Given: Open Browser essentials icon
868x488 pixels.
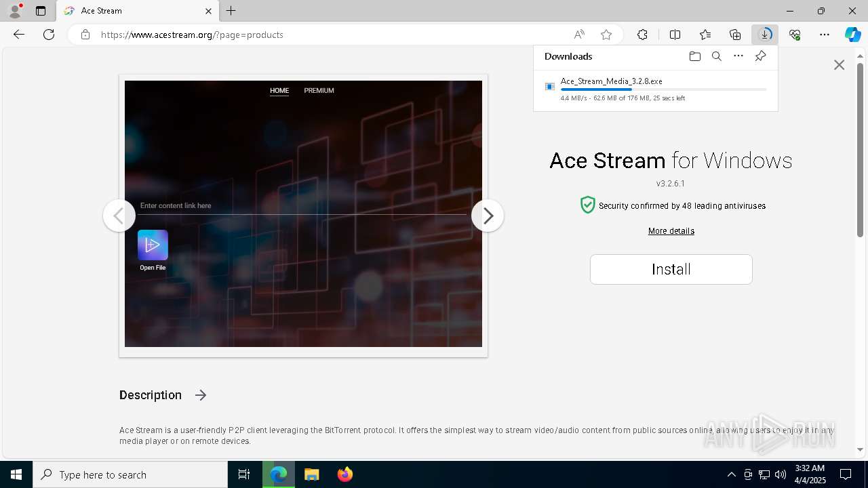Looking at the screenshot, I should 795,35.
